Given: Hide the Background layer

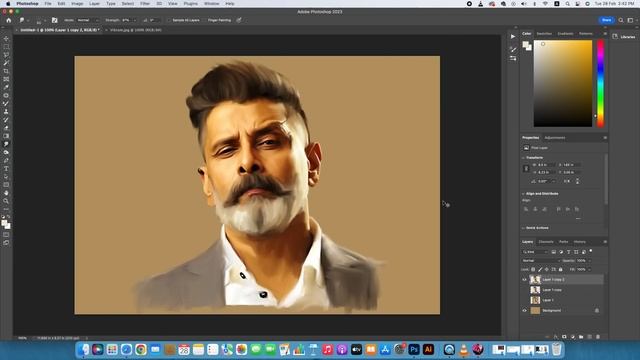Looking at the screenshot, I should point(524,311).
